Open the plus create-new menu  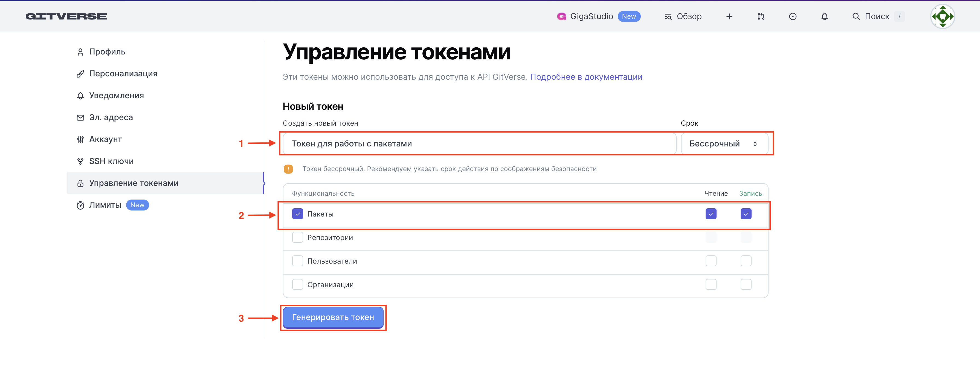click(729, 16)
